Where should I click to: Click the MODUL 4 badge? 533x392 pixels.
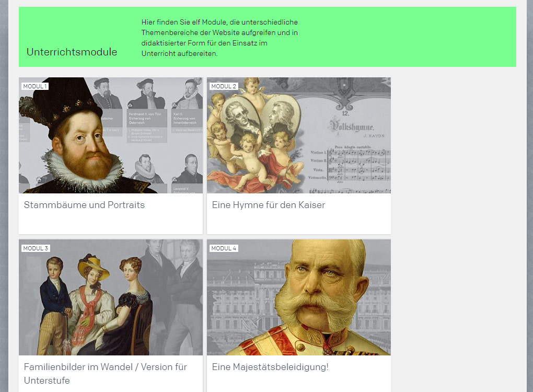click(224, 248)
